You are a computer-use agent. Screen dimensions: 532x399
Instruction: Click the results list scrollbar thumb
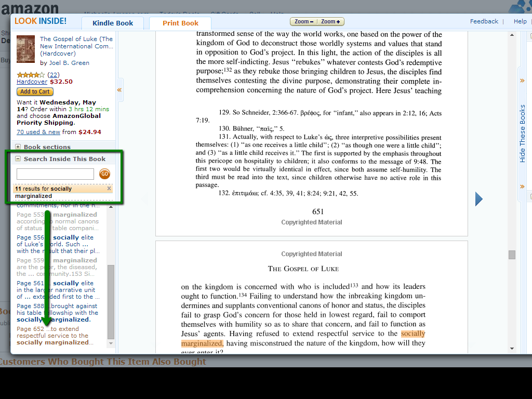(111, 302)
